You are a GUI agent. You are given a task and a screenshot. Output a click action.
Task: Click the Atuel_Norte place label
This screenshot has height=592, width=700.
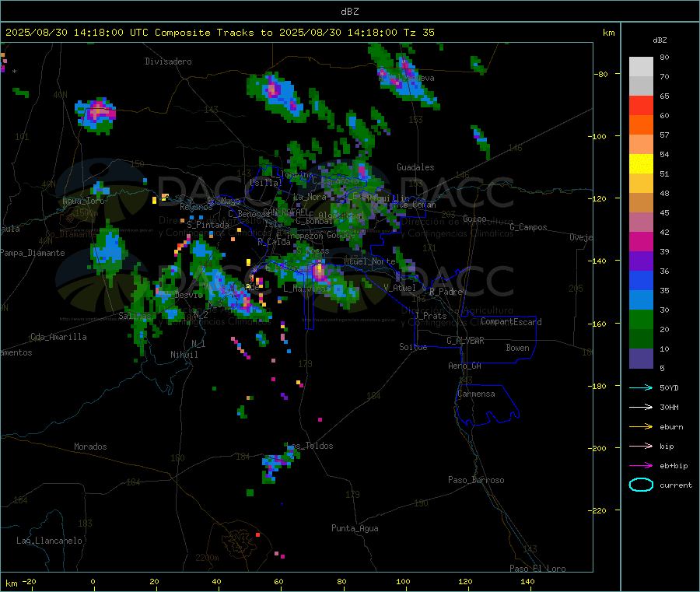[x=369, y=261]
